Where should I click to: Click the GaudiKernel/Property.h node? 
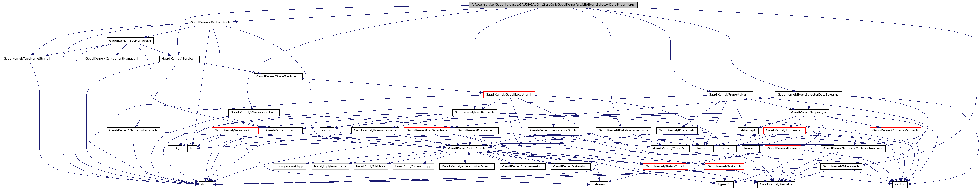coord(808,112)
